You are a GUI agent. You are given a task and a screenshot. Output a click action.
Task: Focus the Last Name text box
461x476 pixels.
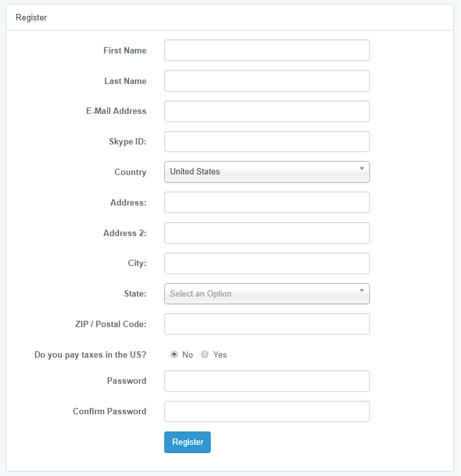coord(267,81)
